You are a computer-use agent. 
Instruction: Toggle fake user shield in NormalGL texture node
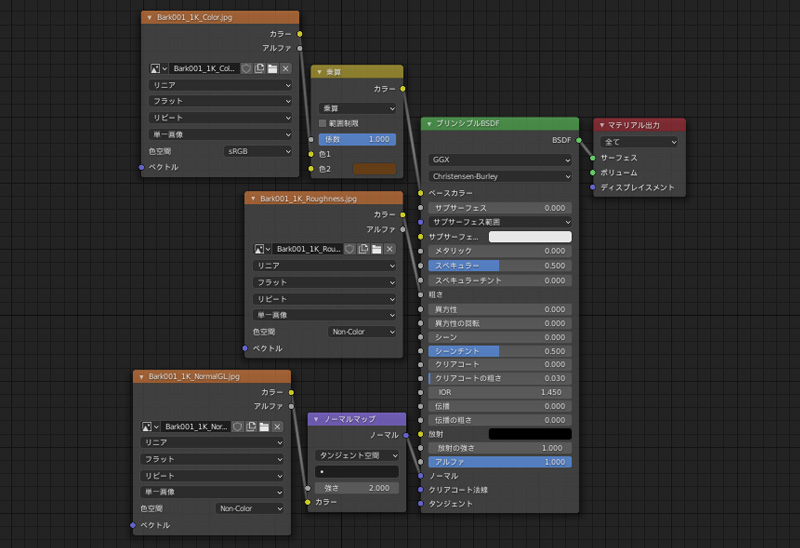pyautogui.click(x=237, y=426)
